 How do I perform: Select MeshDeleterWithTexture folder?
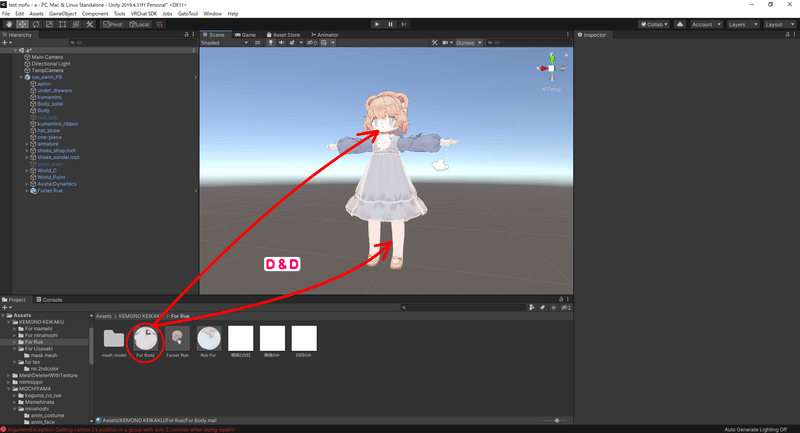pyautogui.click(x=48, y=375)
